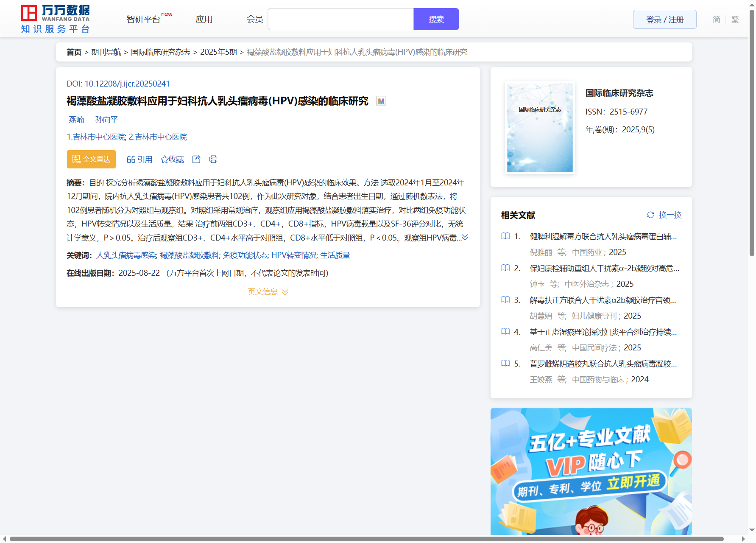Screen dimensions: 756x543
Task: Open the 会员 menu item
Action: coord(255,20)
